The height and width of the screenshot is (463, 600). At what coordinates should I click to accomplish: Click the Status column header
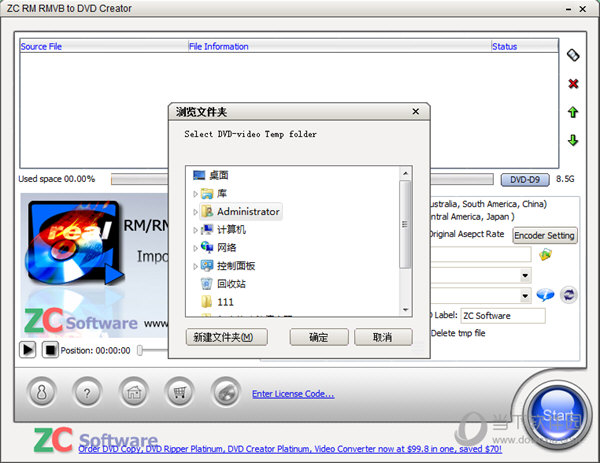[x=525, y=47]
